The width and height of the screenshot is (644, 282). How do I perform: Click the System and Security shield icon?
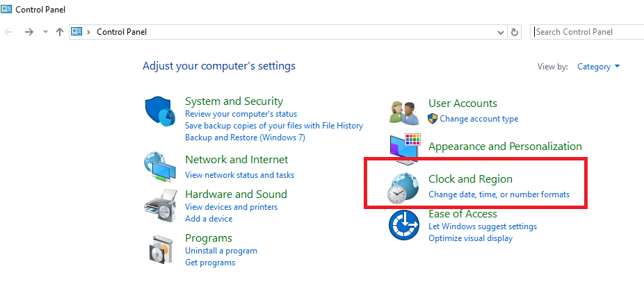point(162,112)
